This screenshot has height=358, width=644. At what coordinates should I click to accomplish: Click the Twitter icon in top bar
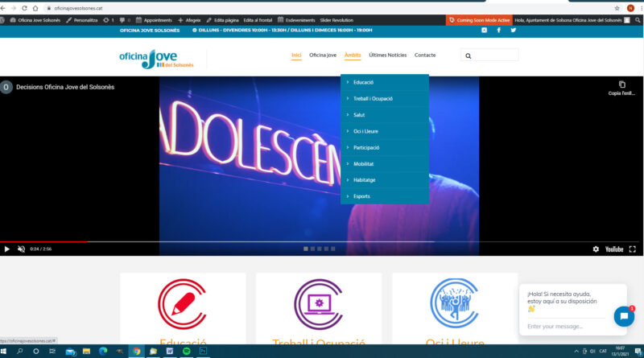[x=514, y=30]
